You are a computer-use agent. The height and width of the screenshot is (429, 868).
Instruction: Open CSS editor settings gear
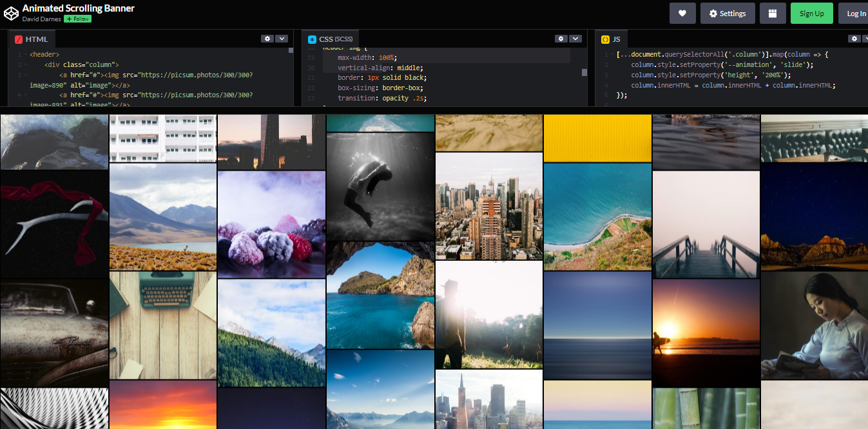[561, 39]
